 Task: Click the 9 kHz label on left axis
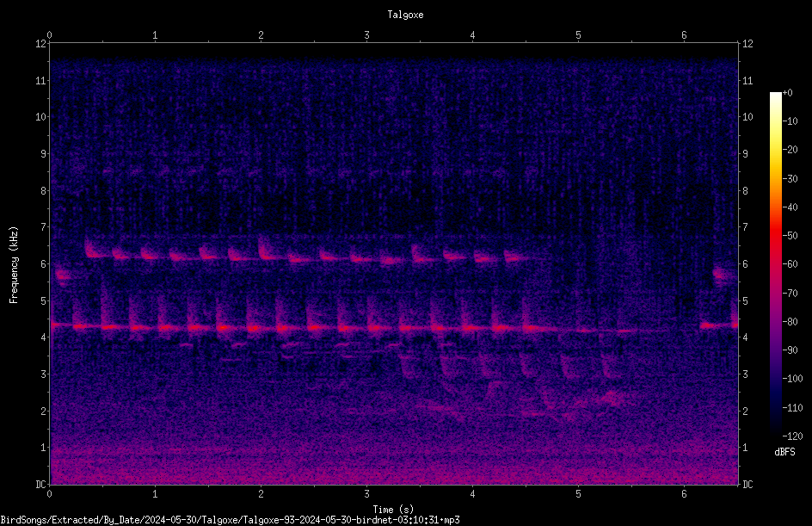click(x=44, y=154)
